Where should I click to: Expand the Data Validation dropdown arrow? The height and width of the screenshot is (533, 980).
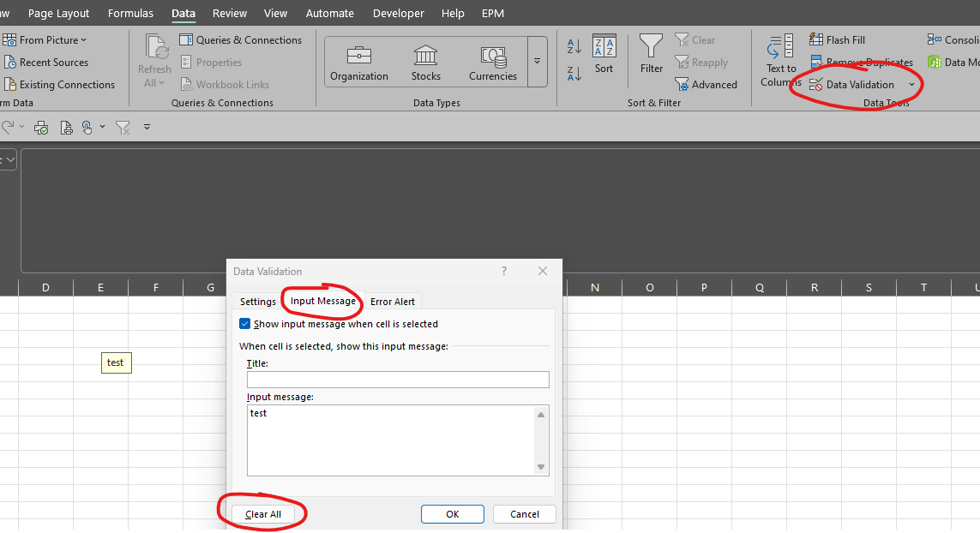tap(911, 84)
